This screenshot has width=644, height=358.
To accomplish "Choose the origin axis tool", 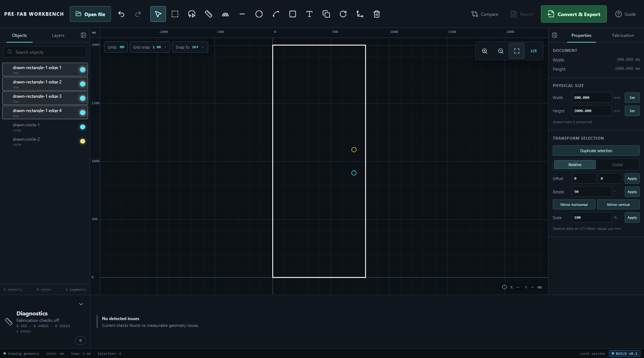I will click(x=360, y=14).
